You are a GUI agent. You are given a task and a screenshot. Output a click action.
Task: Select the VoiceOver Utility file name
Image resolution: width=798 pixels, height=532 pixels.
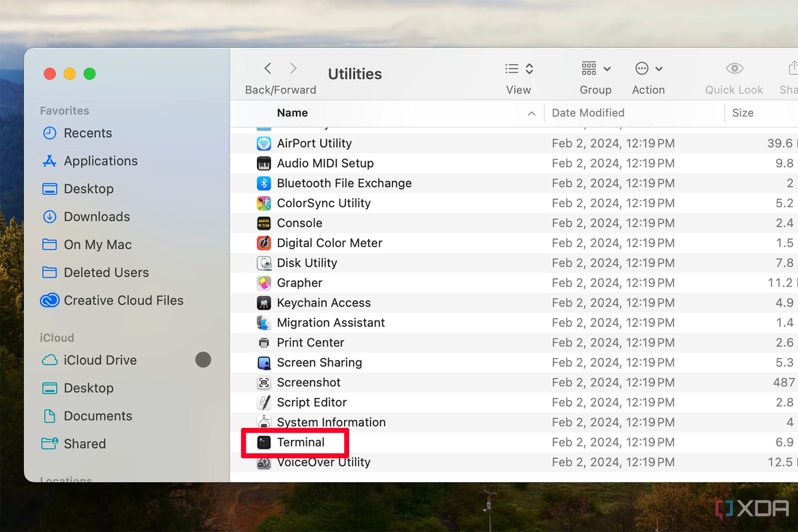324,462
